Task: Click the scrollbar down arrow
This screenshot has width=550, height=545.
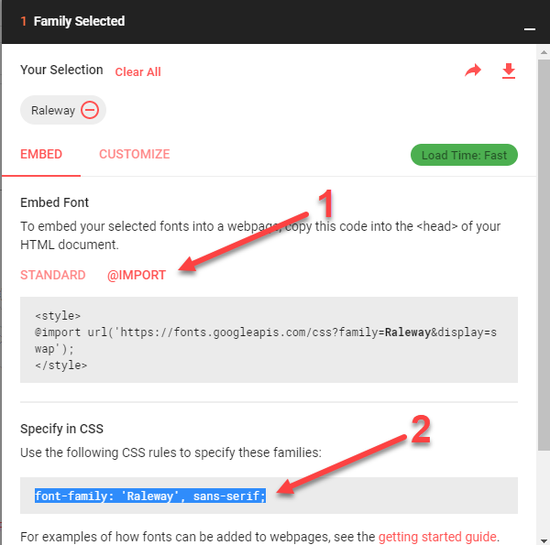Action: pyautogui.click(x=544, y=540)
